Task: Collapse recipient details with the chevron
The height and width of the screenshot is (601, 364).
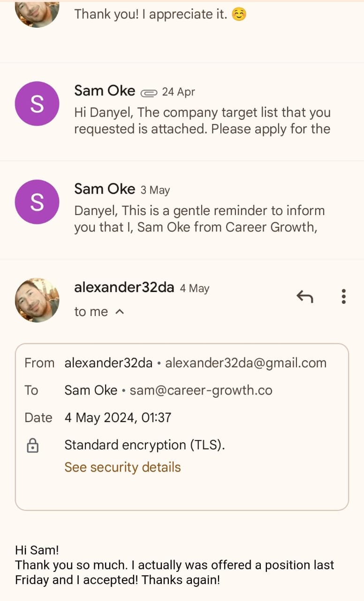Action: pos(120,311)
